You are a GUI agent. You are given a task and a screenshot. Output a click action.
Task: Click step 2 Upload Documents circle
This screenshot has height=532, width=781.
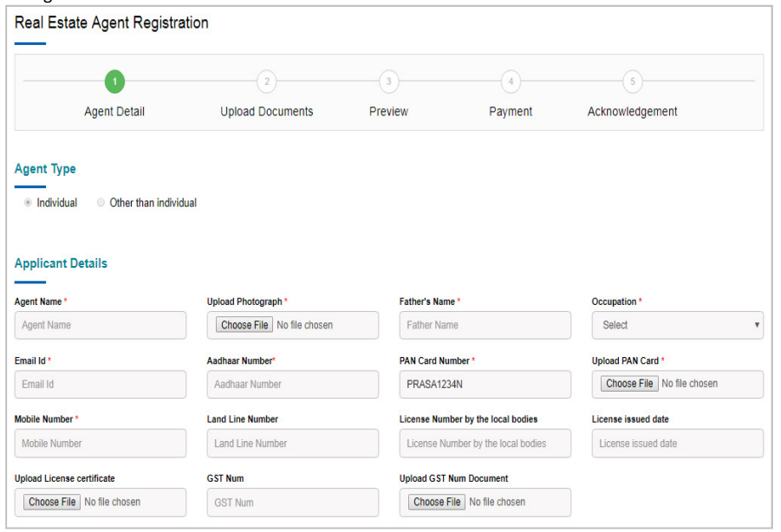(267, 82)
